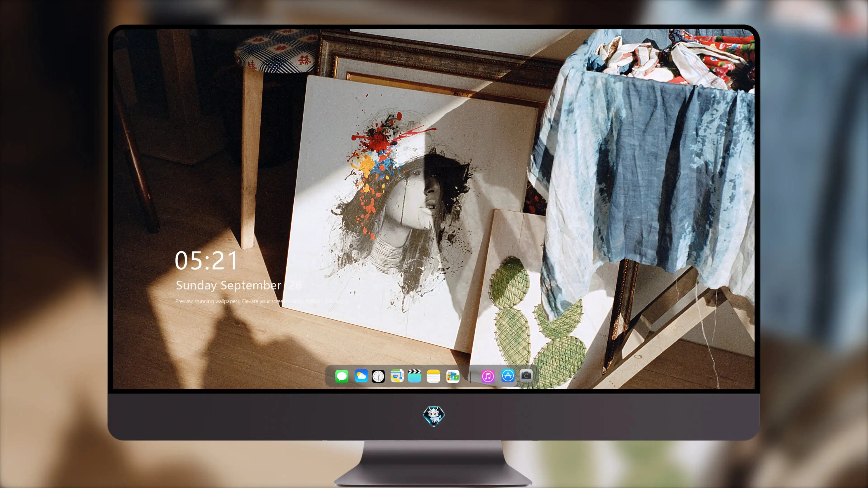Screen dimensions: 868x488
Task: Open the Videos clapperboard app
Action: 415,376
